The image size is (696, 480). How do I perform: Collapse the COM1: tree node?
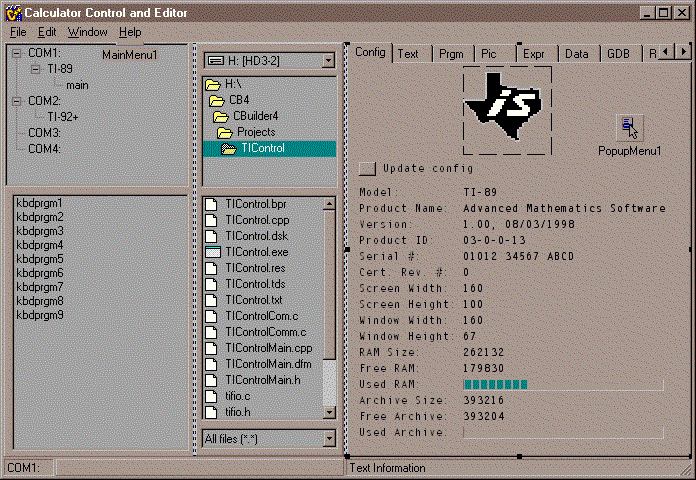(17, 53)
